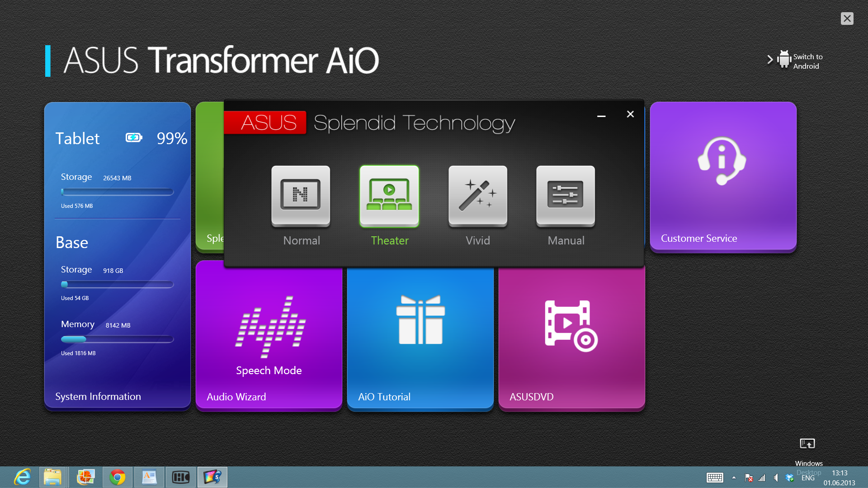868x488 pixels.
Task: Click the Manual mode label
Action: coord(566,240)
